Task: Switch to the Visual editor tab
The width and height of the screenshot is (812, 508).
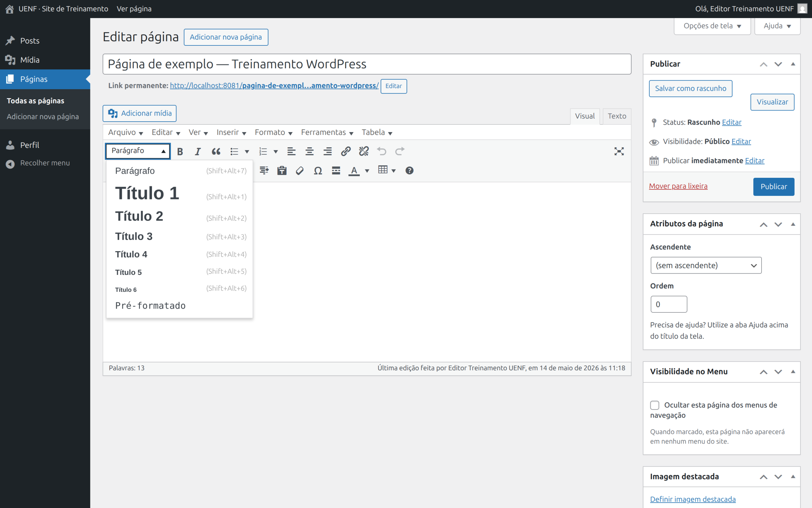Action: click(x=585, y=116)
